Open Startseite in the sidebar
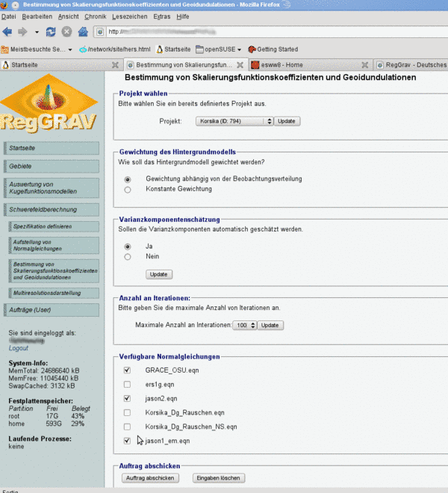Image resolution: width=448 pixels, height=493 pixels. click(52, 148)
